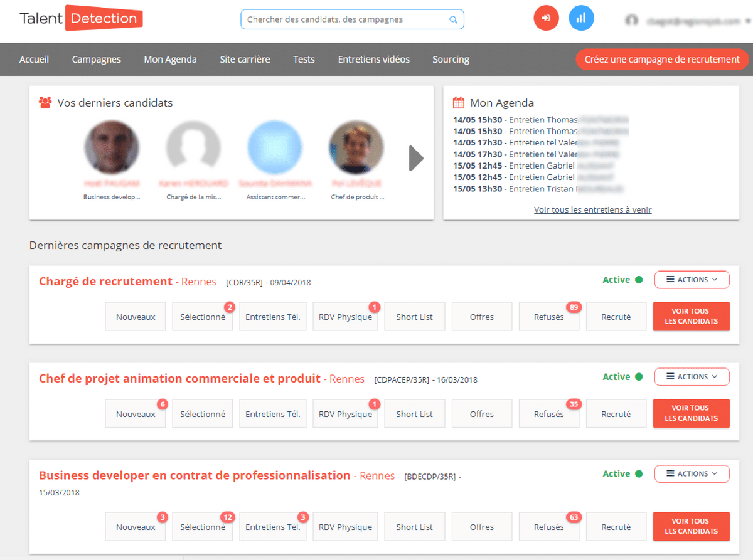
Task: Click the Mon Agenda calendar icon
Action: pyautogui.click(x=459, y=103)
